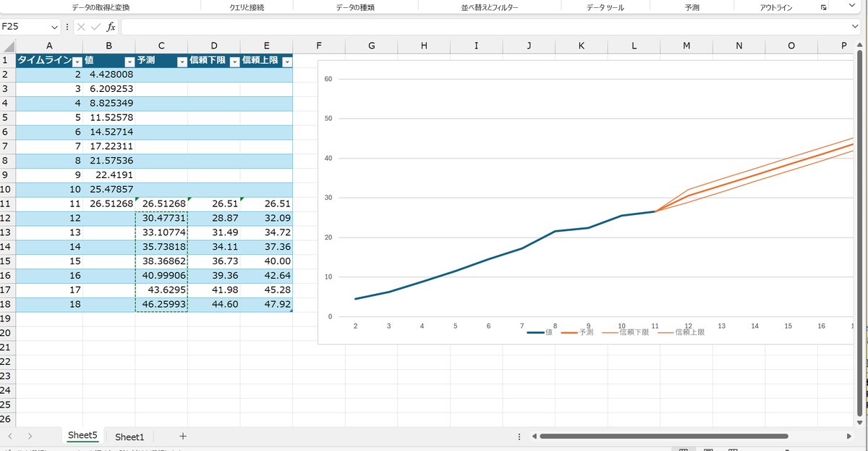Add a new sheet with the plus button
The image size is (868, 451).
click(183, 437)
